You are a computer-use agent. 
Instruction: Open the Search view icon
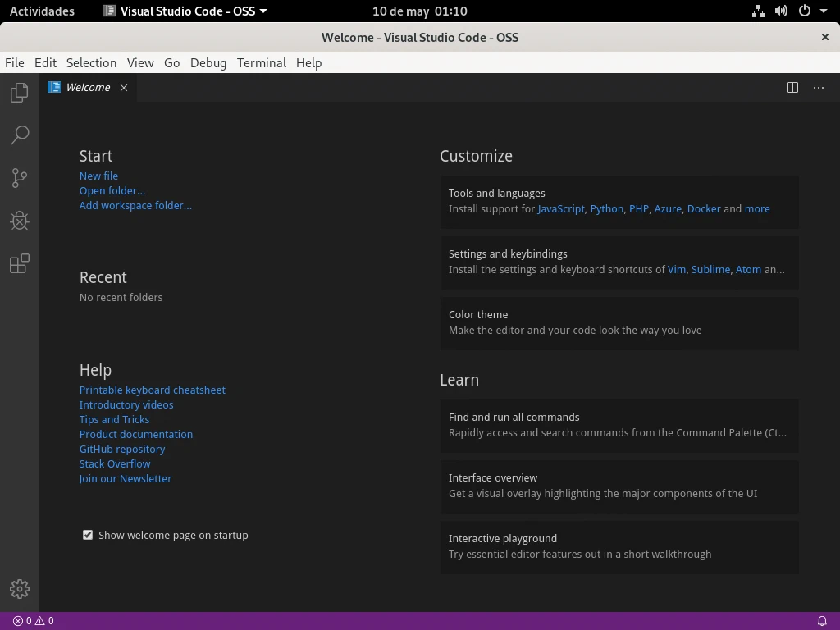coord(20,135)
